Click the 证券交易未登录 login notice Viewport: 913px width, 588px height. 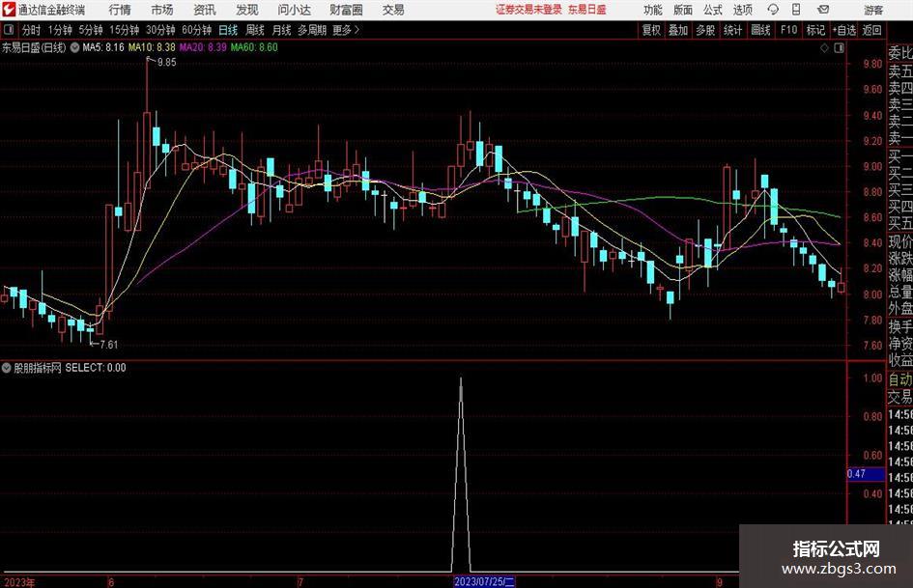point(528,10)
